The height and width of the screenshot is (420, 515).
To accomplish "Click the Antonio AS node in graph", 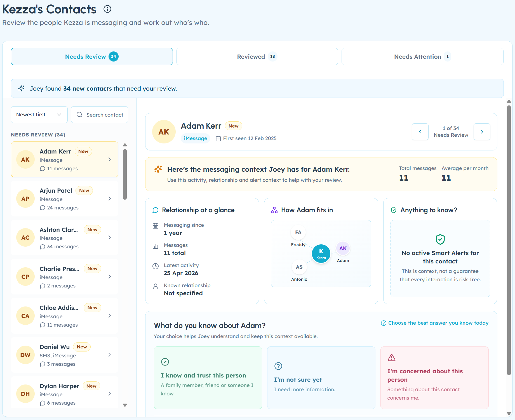I will 299,267.
